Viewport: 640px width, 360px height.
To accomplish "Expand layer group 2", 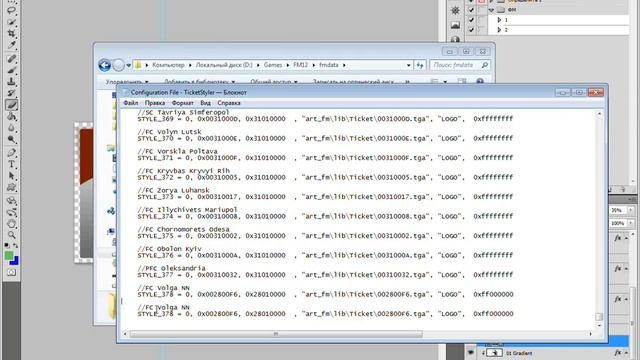I will click(499, 30).
